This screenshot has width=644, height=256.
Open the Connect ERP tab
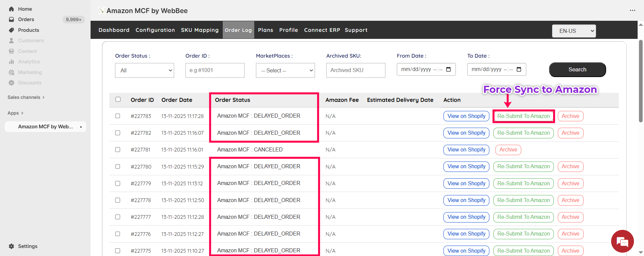tap(322, 30)
